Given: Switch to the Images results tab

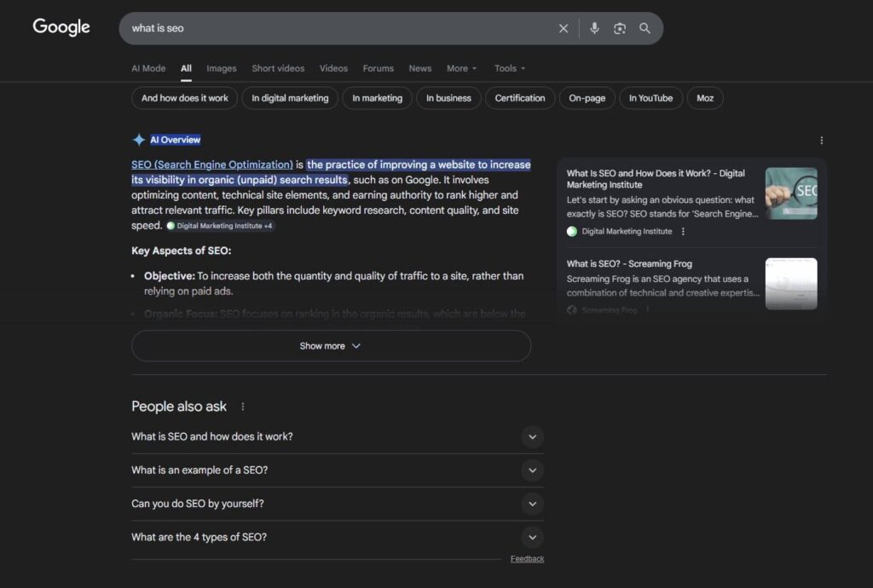Looking at the screenshot, I should click(x=221, y=68).
